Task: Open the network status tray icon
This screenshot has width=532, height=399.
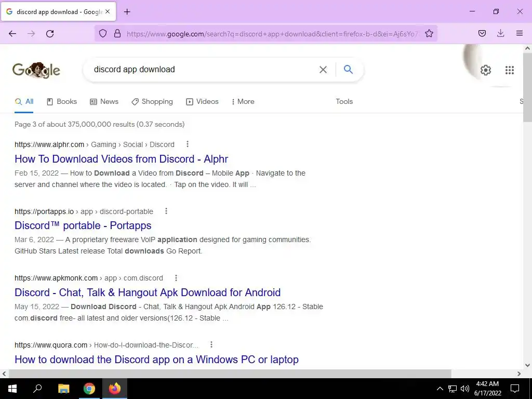Action: pos(453,389)
